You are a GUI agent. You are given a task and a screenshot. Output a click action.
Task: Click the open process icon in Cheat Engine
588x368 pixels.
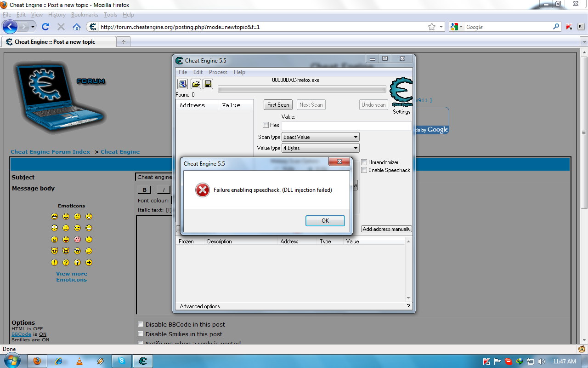(182, 84)
